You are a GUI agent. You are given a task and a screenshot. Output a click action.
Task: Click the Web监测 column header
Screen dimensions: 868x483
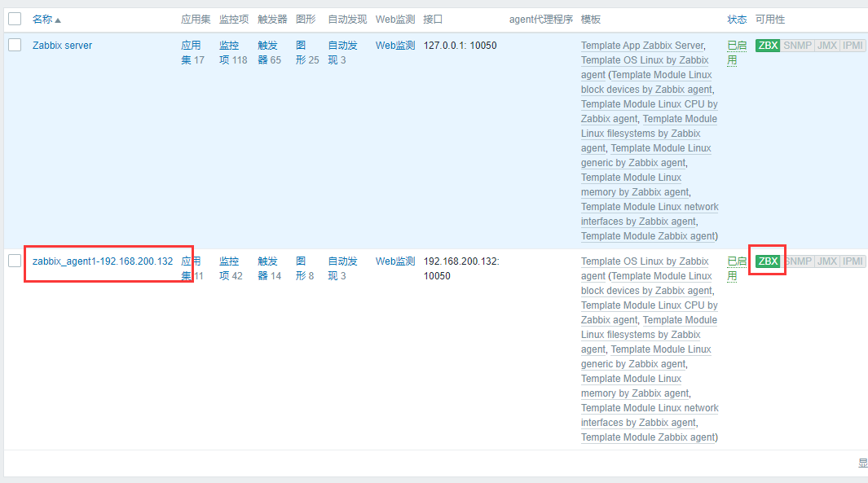click(395, 20)
